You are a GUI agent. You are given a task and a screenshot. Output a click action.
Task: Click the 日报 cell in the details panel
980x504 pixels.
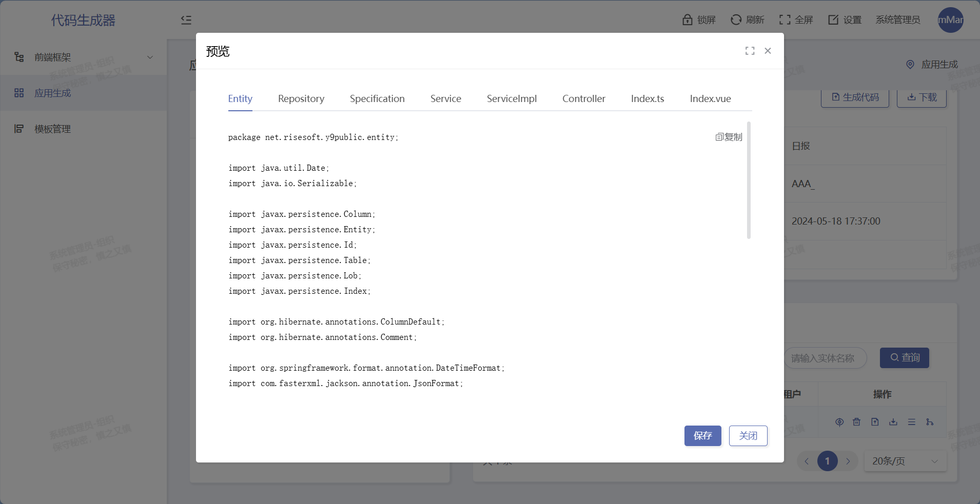[x=801, y=146]
